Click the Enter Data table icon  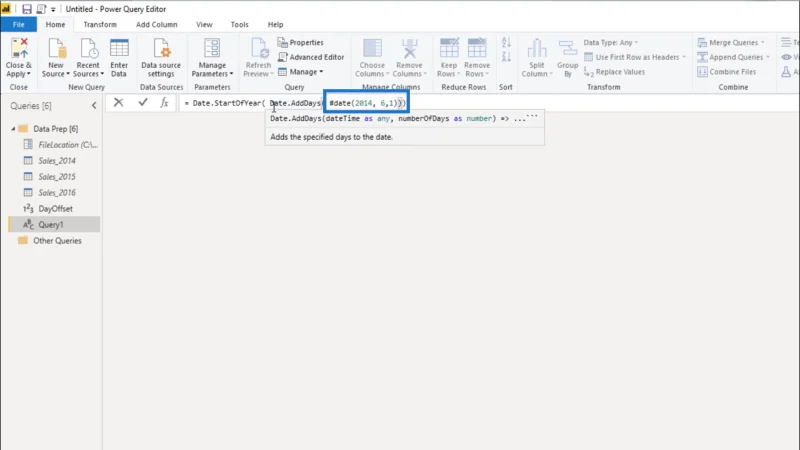click(119, 49)
